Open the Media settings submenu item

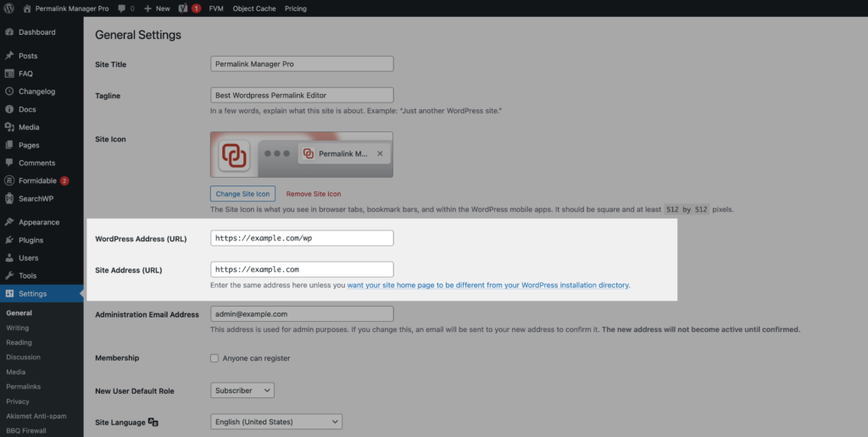15,372
